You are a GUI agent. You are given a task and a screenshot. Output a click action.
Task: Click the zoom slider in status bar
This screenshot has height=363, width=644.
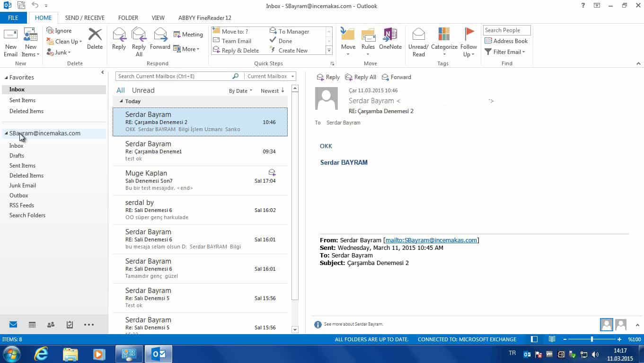pos(591,339)
